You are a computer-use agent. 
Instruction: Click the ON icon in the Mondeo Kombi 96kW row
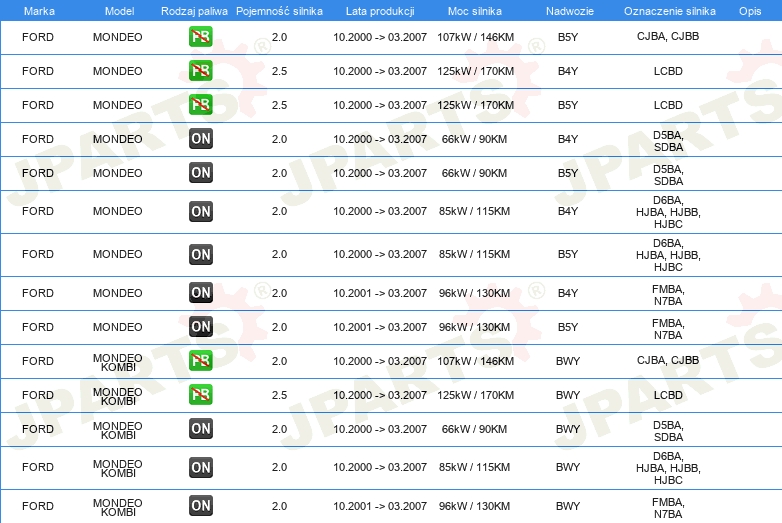tap(200, 506)
